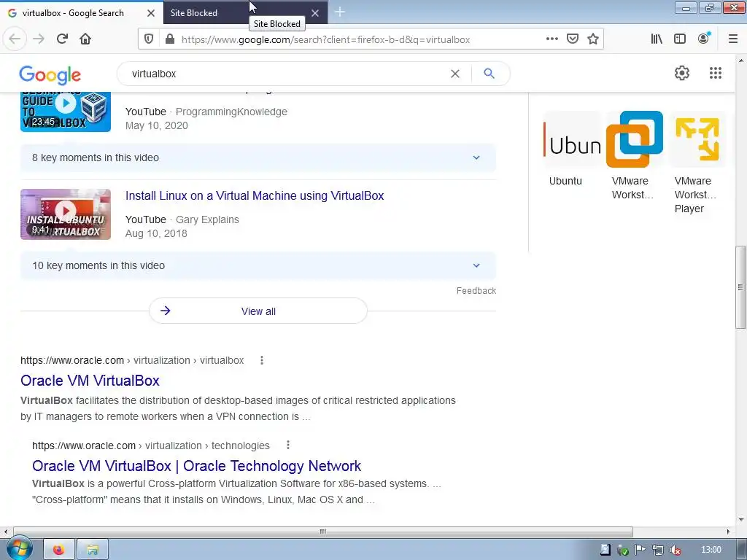This screenshot has height=560, width=747.
Task: Go forward to the next page
Action: pos(39,39)
